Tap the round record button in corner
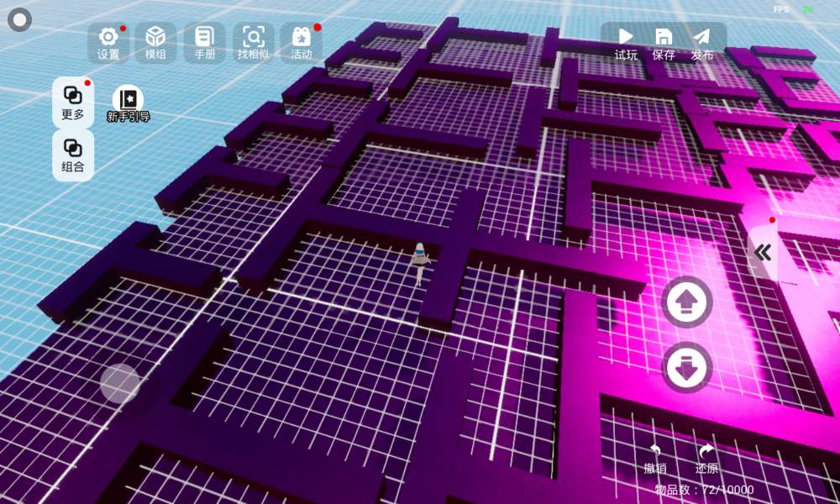This screenshot has width=840, height=504. click(19, 18)
